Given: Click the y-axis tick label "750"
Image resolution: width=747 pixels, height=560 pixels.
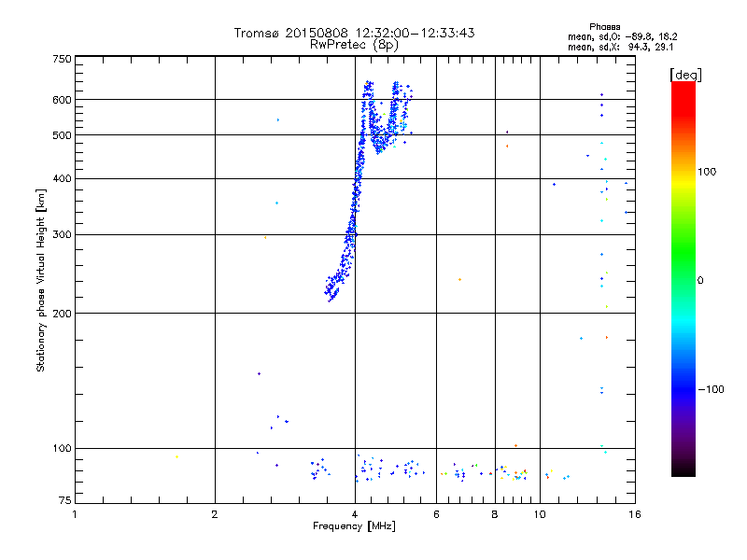Looking at the screenshot, I should click(62, 59).
